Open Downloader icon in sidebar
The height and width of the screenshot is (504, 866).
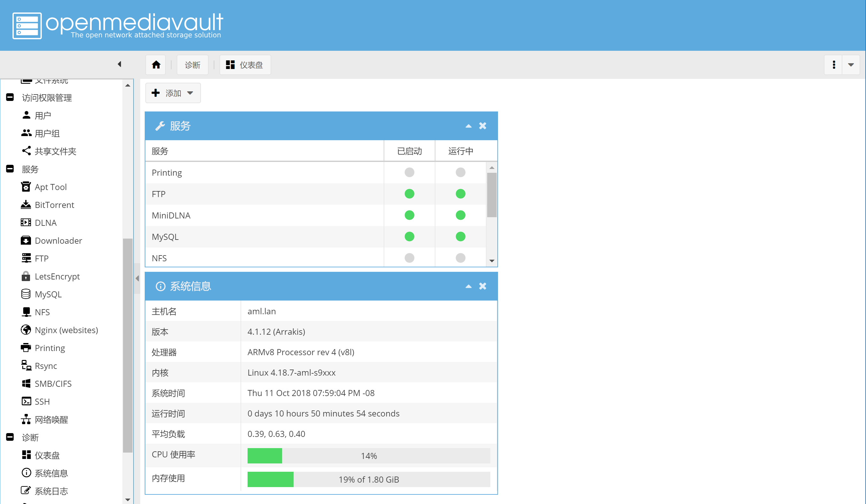pyautogui.click(x=26, y=240)
